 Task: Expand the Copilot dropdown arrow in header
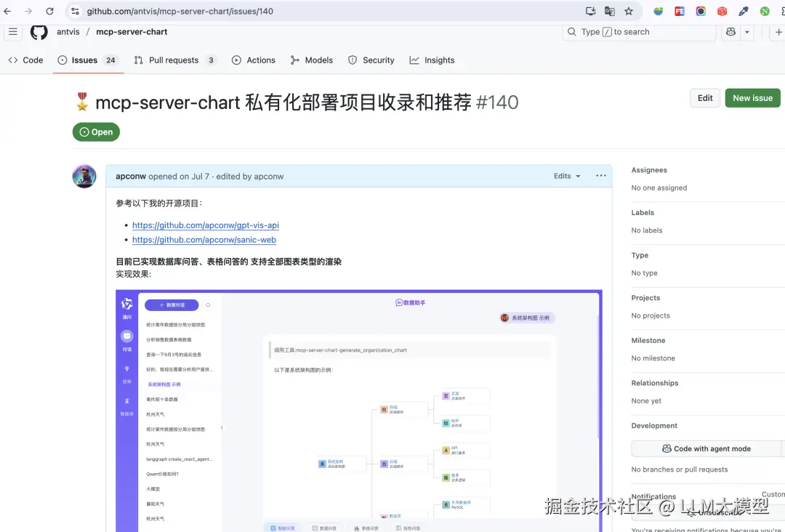click(x=747, y=32)
